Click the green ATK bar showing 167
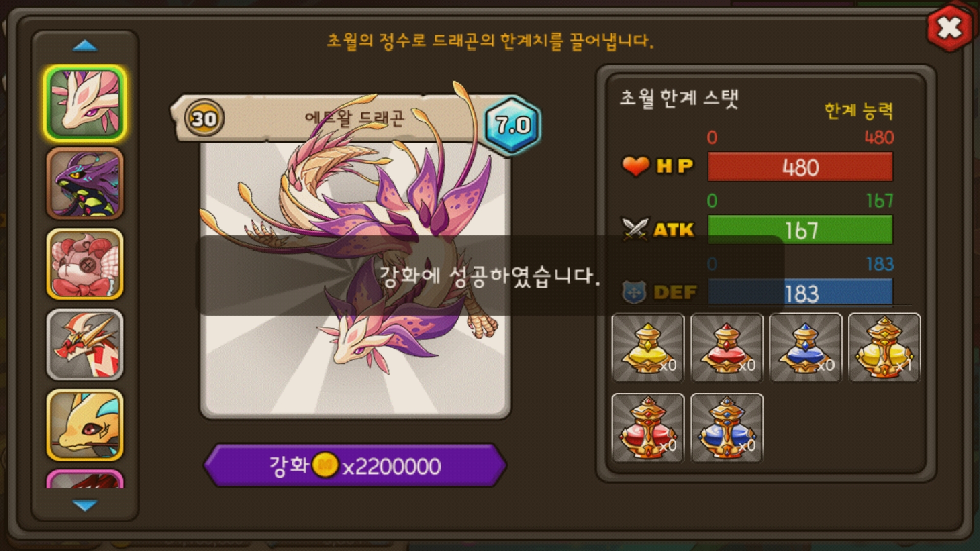Image resolution: width=980 pixels, height=551 pixels. pos(800,230)
